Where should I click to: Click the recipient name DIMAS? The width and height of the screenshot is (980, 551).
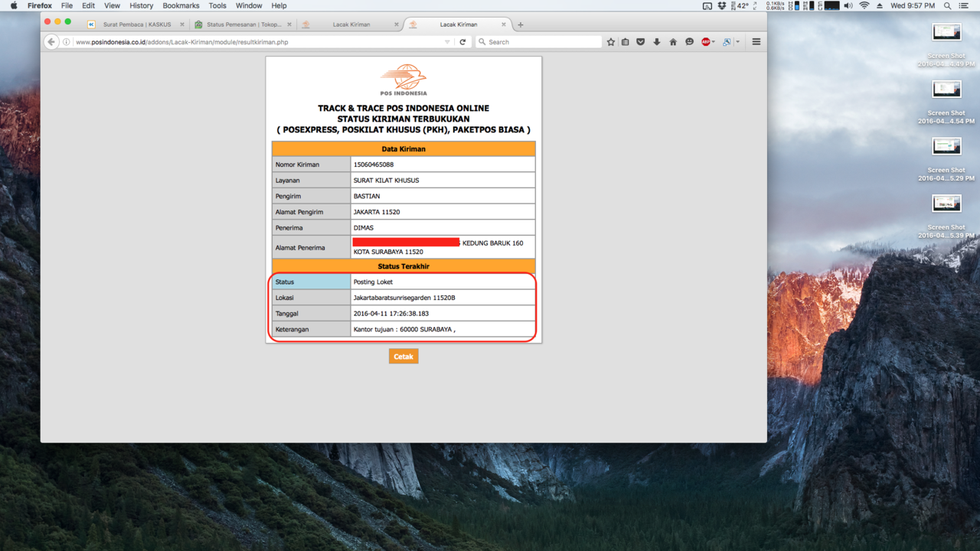tap(364, 228)
